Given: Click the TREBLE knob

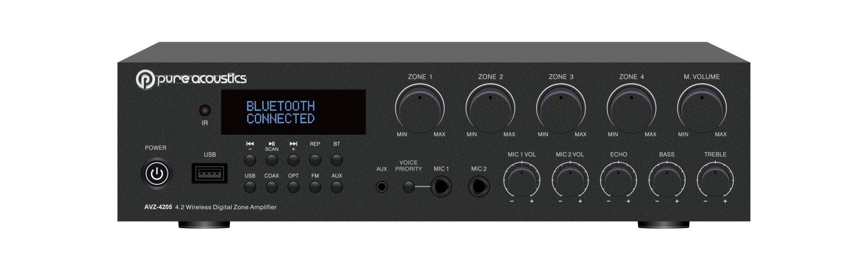Looking at the screenshot, I should coord(715,180).
